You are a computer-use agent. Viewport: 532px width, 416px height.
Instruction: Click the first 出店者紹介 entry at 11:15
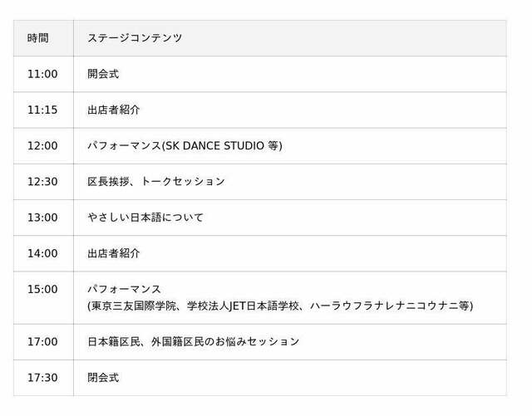tap(114, 110)
